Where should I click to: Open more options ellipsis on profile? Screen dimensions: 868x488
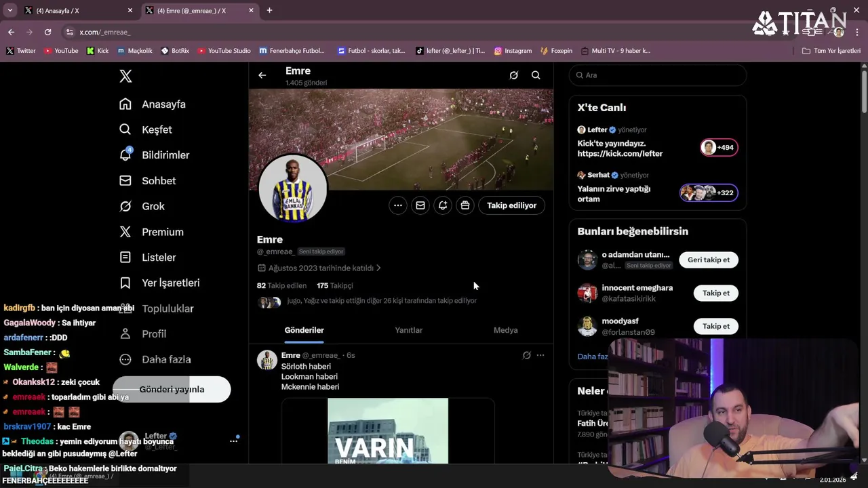(x=398, y=205)
